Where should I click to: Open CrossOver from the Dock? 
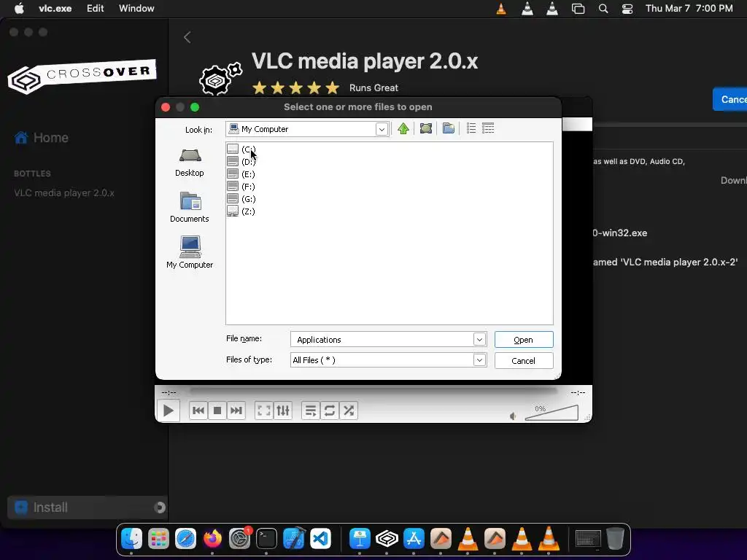click(387, 539)
